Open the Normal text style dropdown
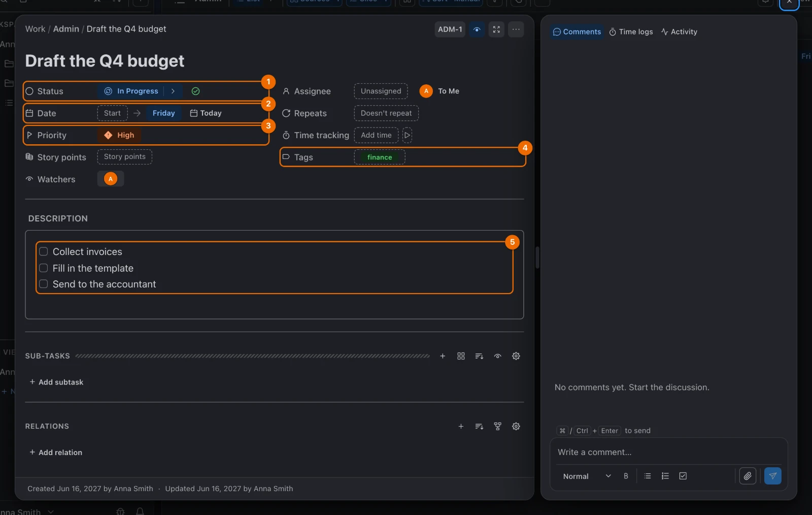Screen dimensions: 812x515 [x=587, y=476]
